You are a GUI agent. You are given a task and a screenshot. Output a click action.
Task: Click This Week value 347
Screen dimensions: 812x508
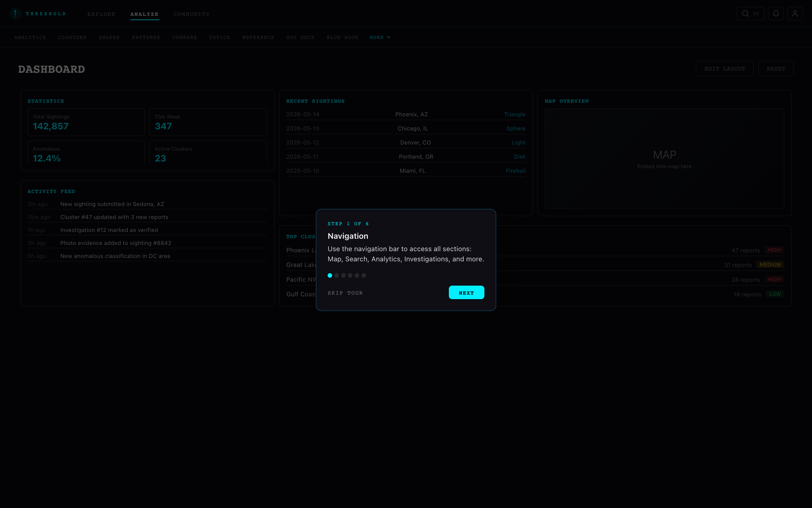click(x=164, y=126)
